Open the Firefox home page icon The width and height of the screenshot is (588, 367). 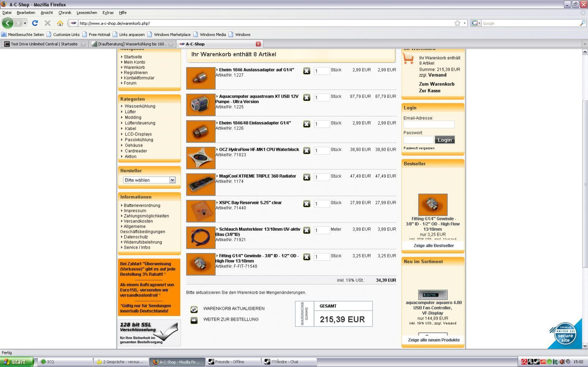(60, 23)
